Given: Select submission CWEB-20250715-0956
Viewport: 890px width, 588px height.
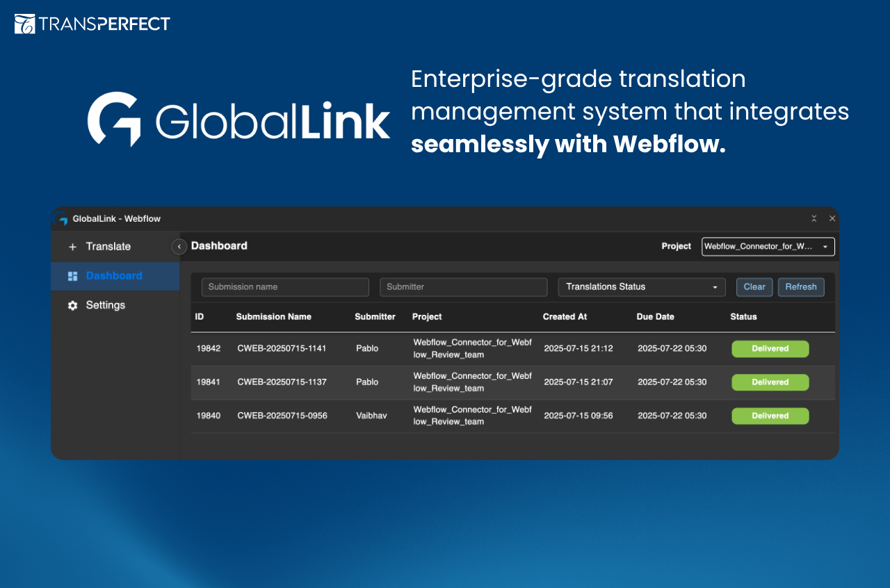Looking at the screenshot, I should coord(282,416).
